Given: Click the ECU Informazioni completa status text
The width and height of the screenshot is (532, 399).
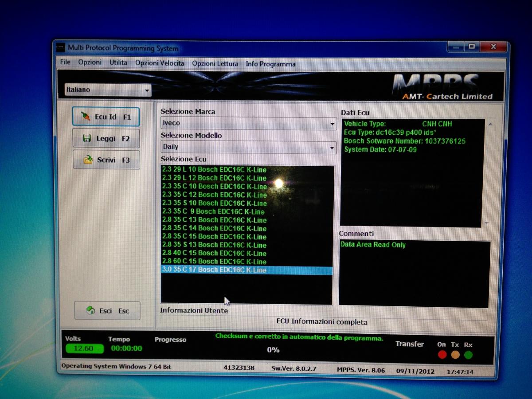Looking at the screenshot, I should (x=322, y=322).
